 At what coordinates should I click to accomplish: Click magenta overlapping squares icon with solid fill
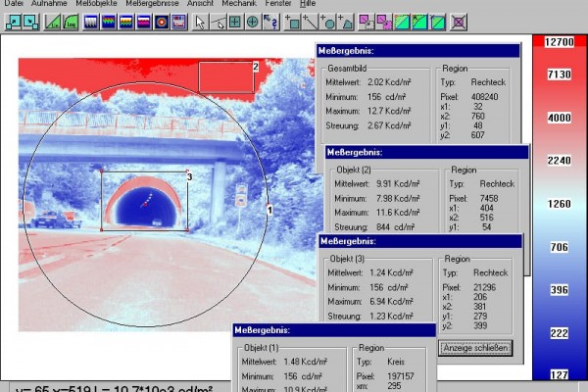(384, 23)
